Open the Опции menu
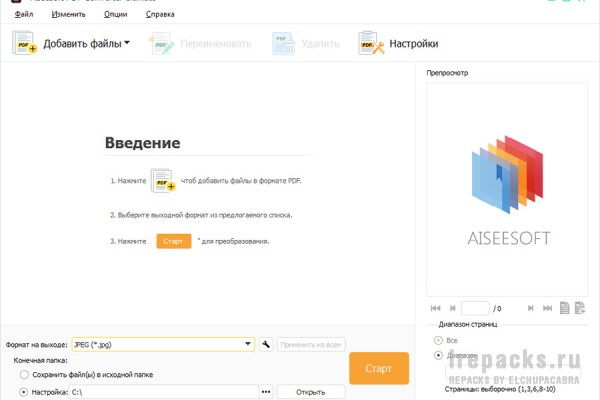 point(116,14)
